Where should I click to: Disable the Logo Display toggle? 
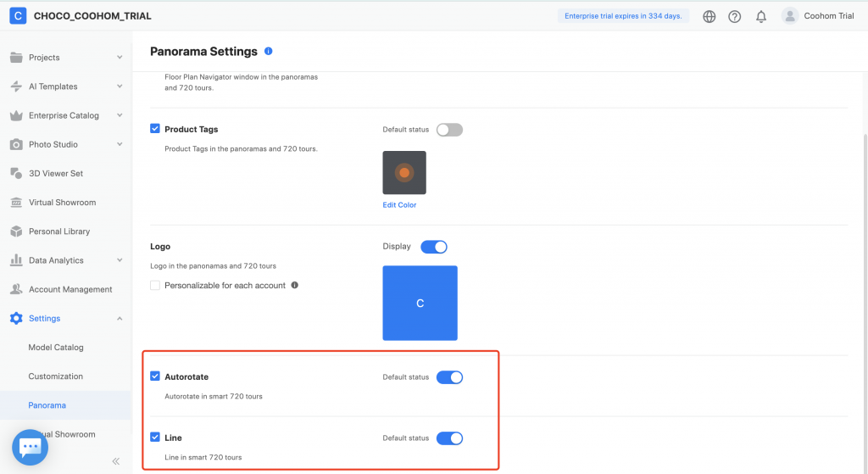[x=433, y=247]
